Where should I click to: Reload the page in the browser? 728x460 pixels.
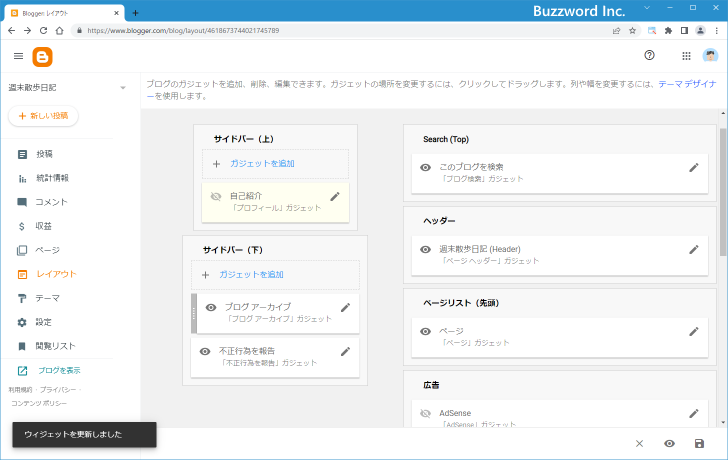tap(43, 31)
